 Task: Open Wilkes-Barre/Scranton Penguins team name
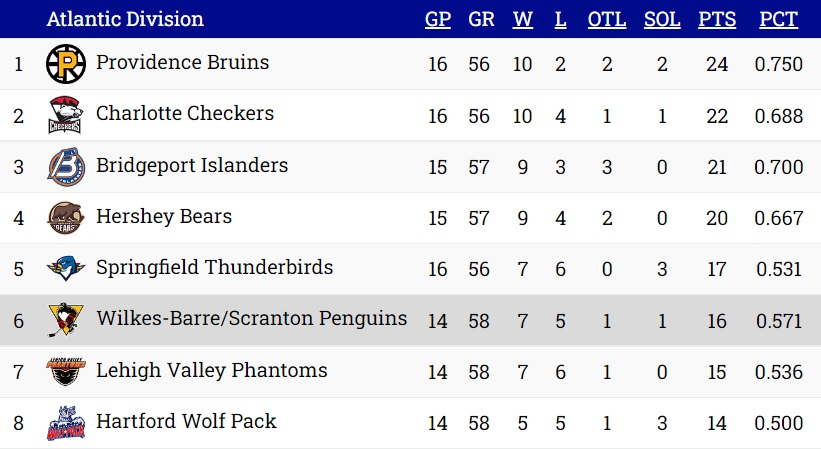251,318
